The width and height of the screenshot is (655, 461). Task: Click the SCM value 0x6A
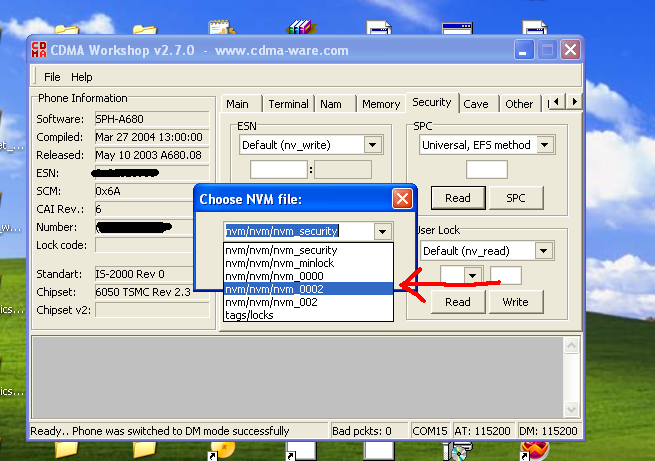coord(144,191)
